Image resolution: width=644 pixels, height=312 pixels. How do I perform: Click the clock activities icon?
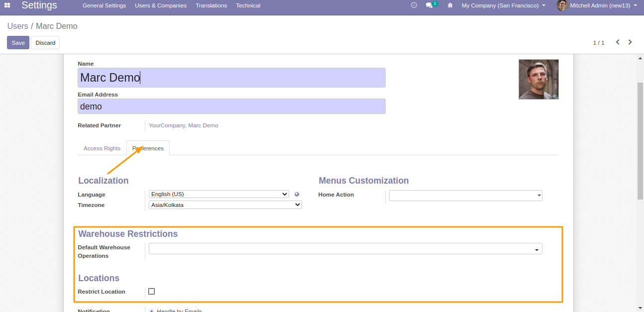click(x=414, y=5)
